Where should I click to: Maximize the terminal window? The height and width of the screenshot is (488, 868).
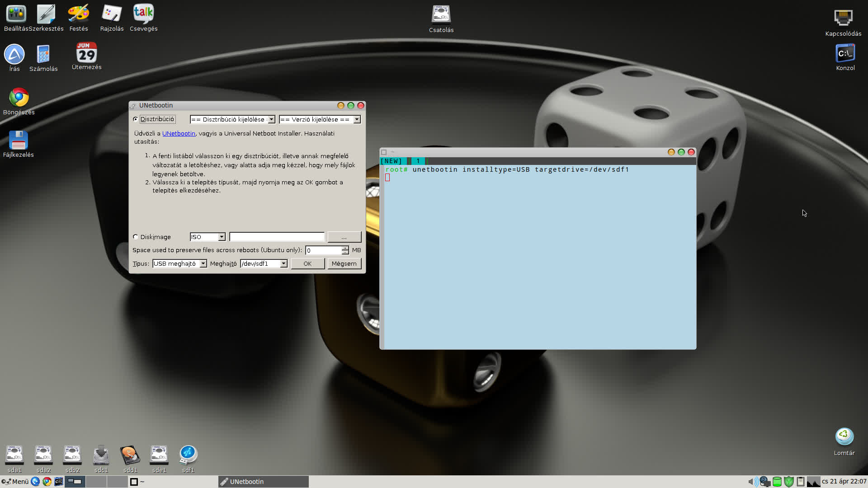pyautogui.click(x=681, y=152)
